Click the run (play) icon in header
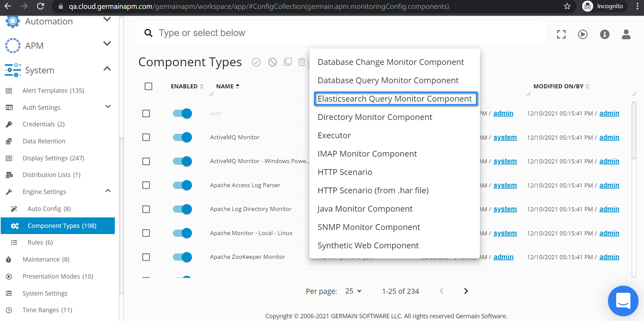Viewport: 644px width, 321px height. [583, 34]
